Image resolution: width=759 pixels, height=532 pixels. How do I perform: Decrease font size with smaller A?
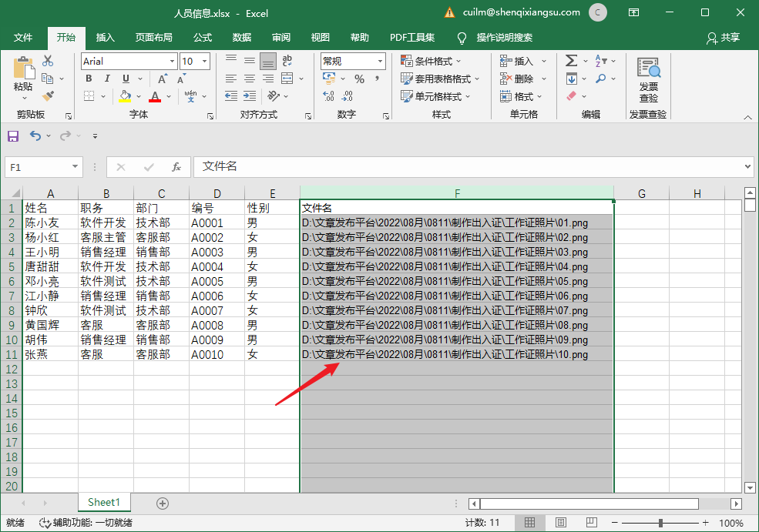pyautogui.click(x=182, y=79)
